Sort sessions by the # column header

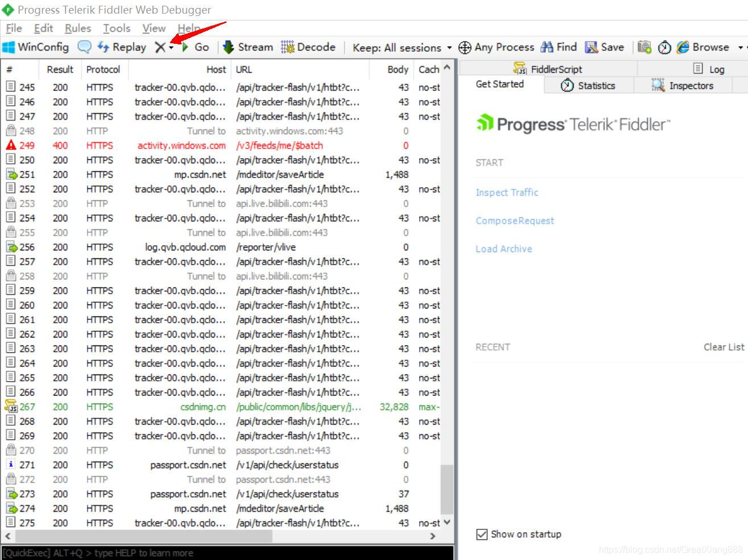(x=20, y=69)
